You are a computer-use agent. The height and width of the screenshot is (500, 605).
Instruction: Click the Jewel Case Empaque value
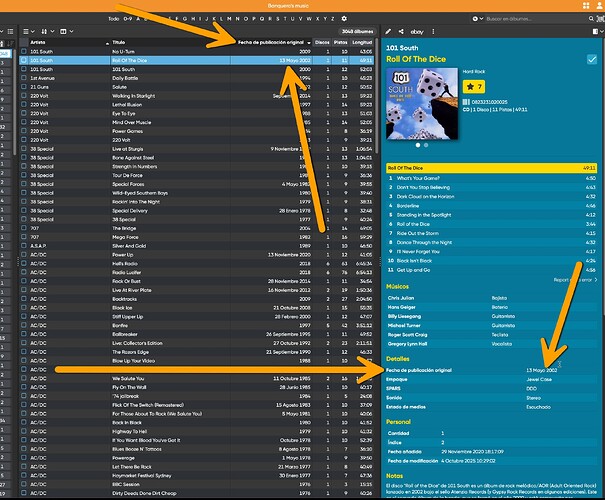[539, 379]
